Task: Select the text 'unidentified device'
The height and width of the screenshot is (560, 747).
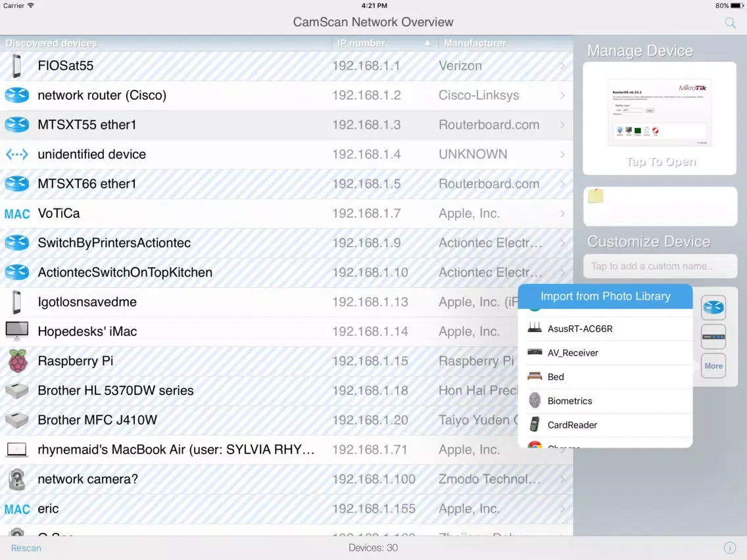Action: (x=92, y=154)
